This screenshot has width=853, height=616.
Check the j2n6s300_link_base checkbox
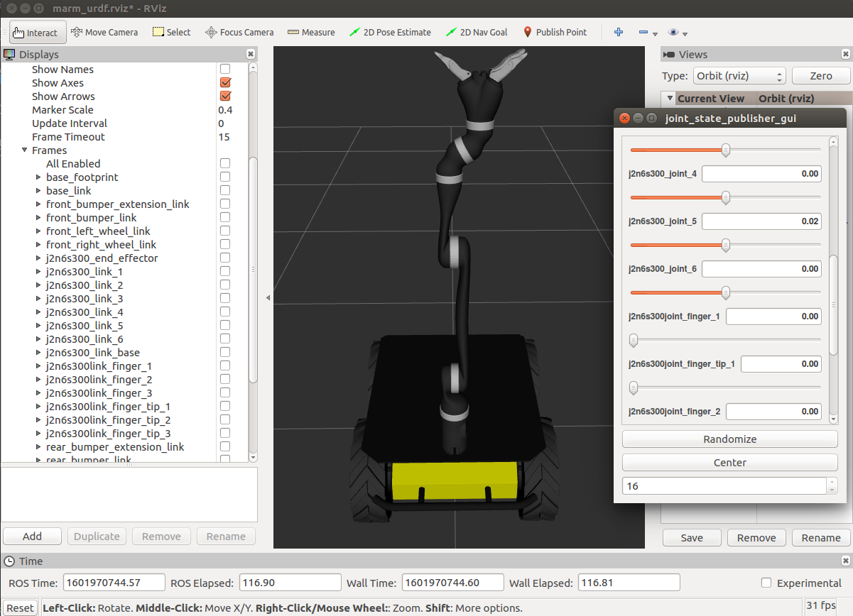pos(225,352)
